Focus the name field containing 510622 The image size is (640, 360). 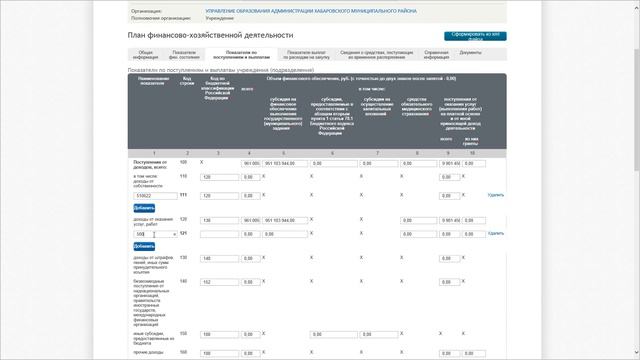[x=156, y=196]
